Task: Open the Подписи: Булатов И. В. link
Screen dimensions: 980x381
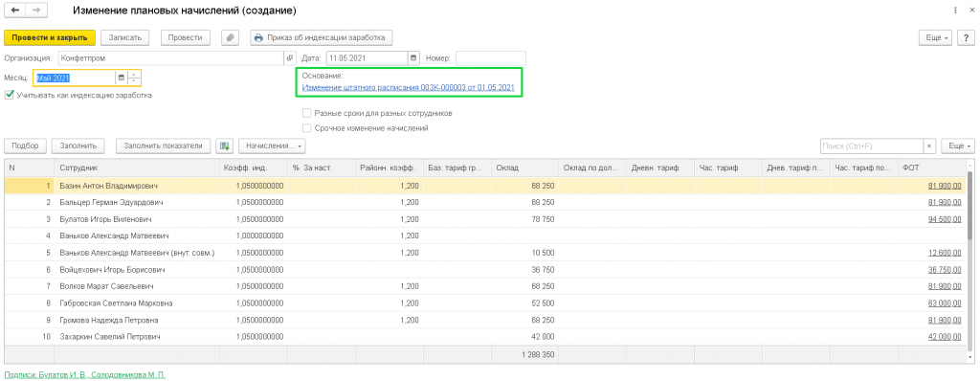Action: pos(84,374)
